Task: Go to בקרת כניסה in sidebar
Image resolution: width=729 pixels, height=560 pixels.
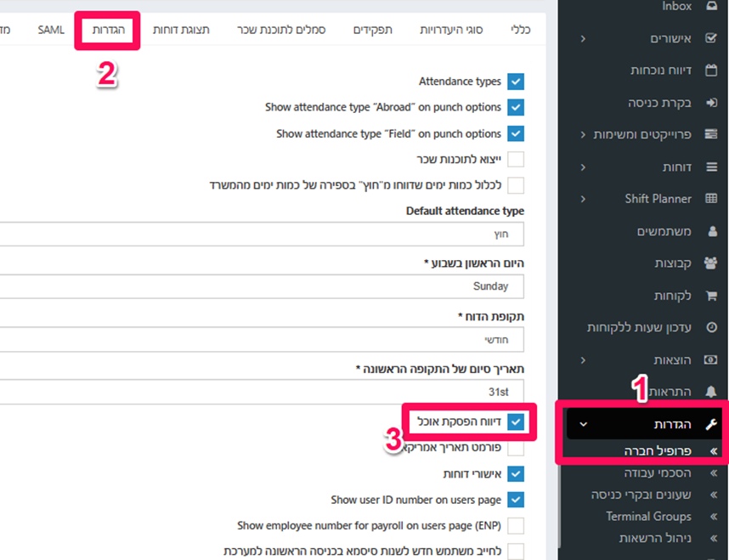Action: point(659,103)
